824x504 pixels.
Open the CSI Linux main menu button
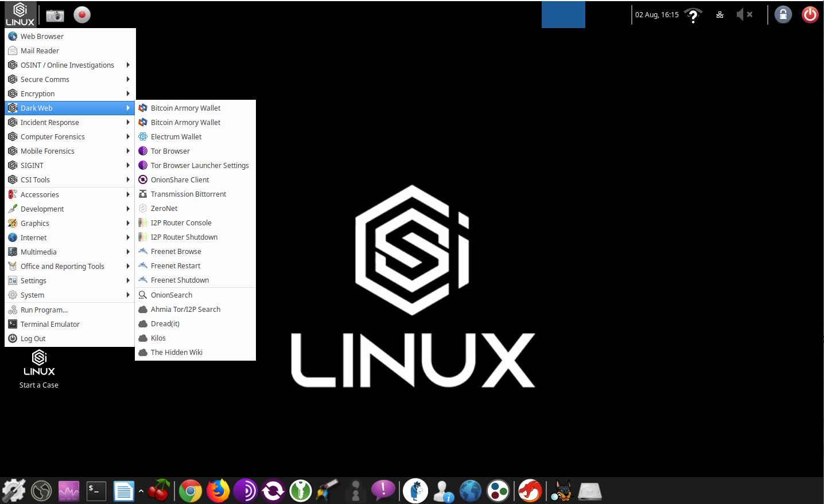20,14
